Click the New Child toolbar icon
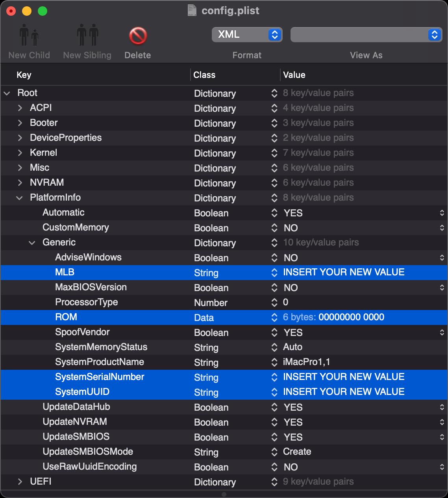Screen dimensions: 448x498 (29, 36)
